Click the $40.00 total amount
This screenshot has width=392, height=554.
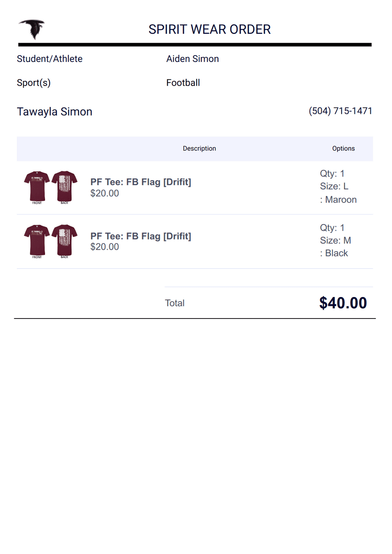click(343, 303)
